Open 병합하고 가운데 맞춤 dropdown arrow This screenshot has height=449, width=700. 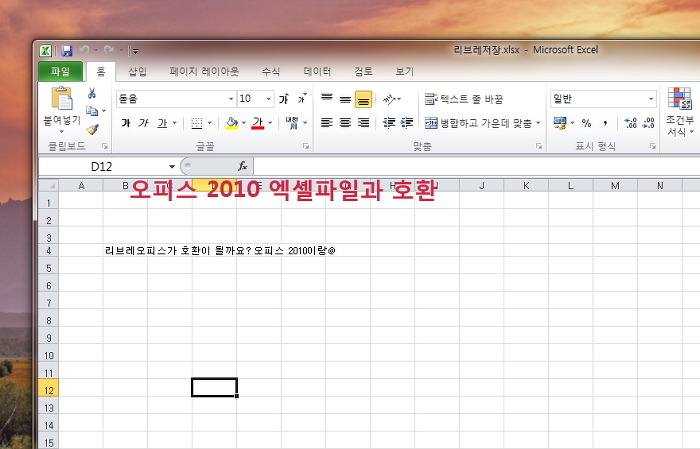[x=538, y=123]
